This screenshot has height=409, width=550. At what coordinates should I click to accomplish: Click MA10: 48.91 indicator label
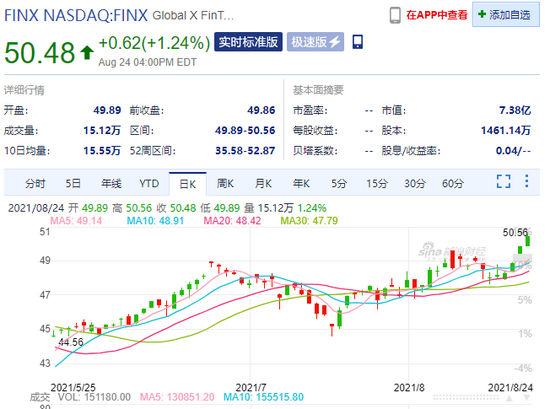(155, 221)
